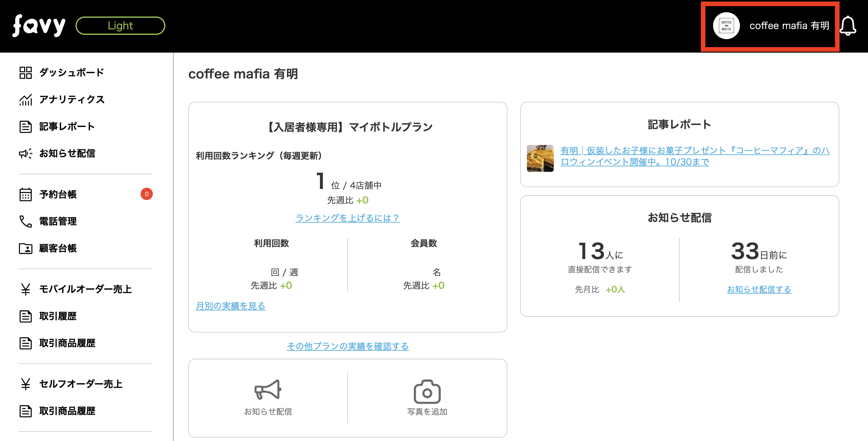Open the coffee mafia profile avatar
This screenshot has width=868, height=441.
(726, 26)
